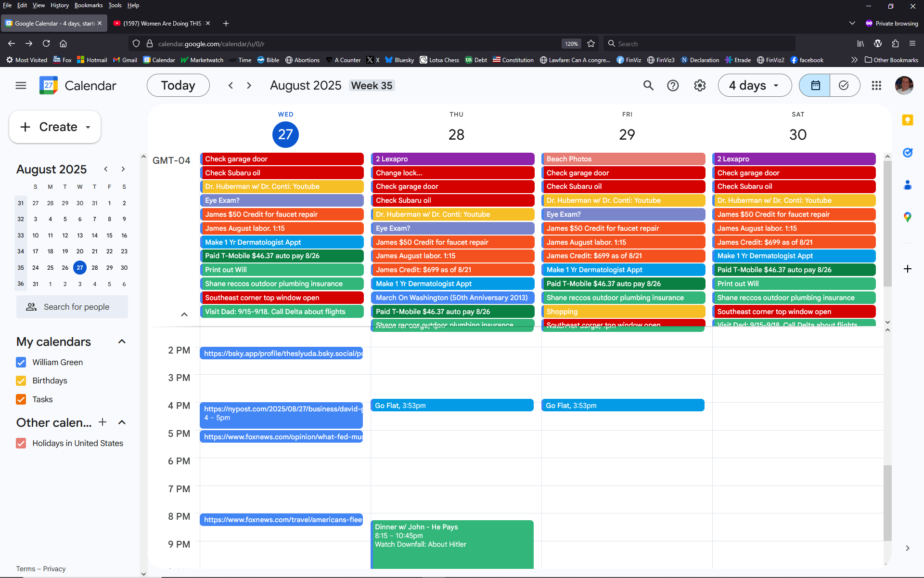Open the Privacy link

[54, 569]
